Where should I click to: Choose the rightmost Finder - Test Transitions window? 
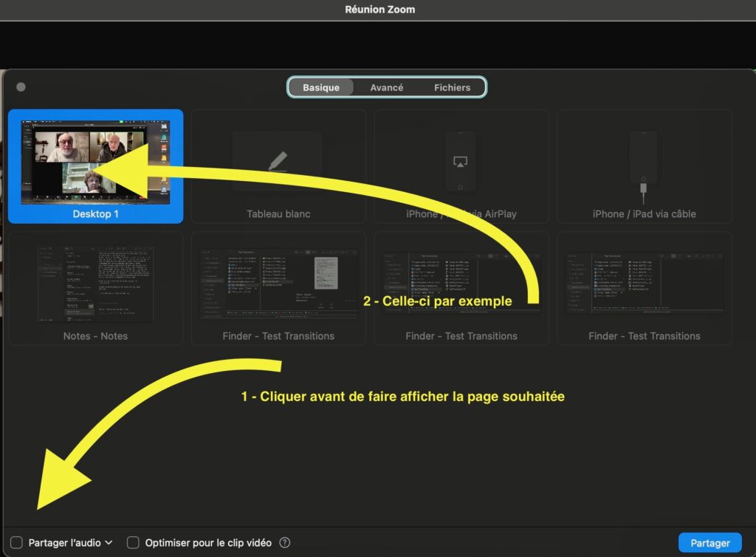point(644,285)
